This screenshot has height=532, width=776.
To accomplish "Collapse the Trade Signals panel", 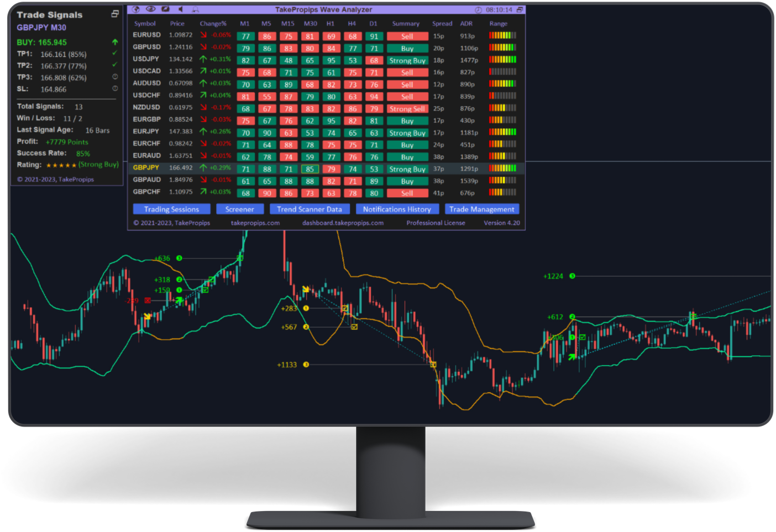I will [x=115, y=14].
